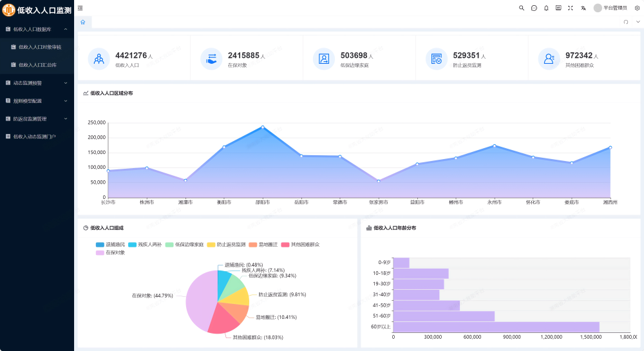Click the 在保对象 hand icon

point(211,59)
